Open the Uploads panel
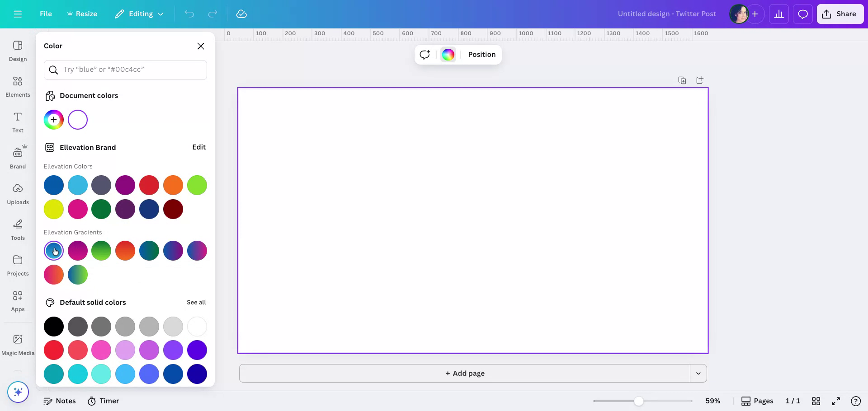868x411 pixels. (x=18, y=193)
